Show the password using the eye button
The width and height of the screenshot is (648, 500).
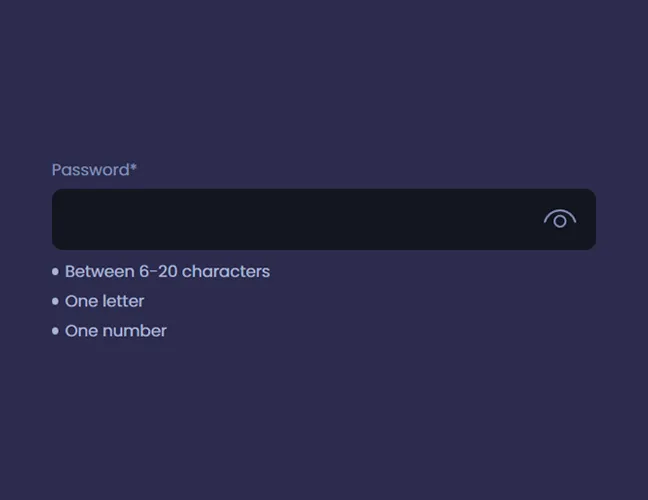click(559, 219)
